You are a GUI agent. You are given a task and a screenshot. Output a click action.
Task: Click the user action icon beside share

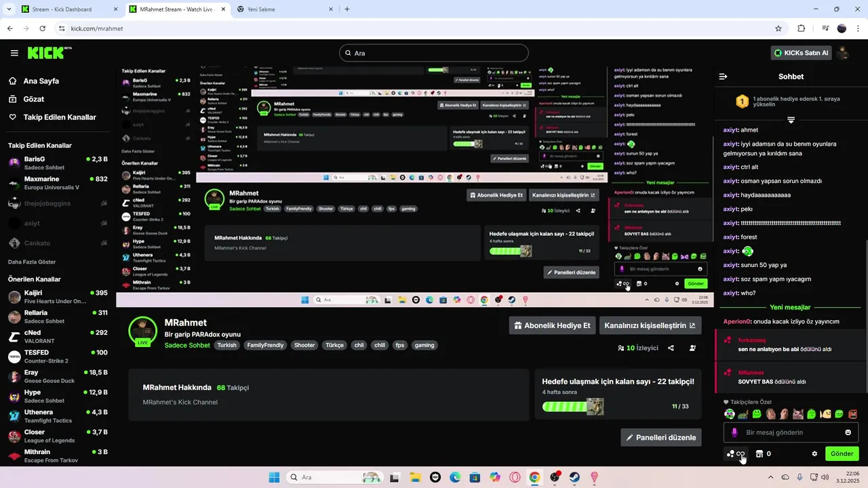pyautogui.click(x=692, y=348)
